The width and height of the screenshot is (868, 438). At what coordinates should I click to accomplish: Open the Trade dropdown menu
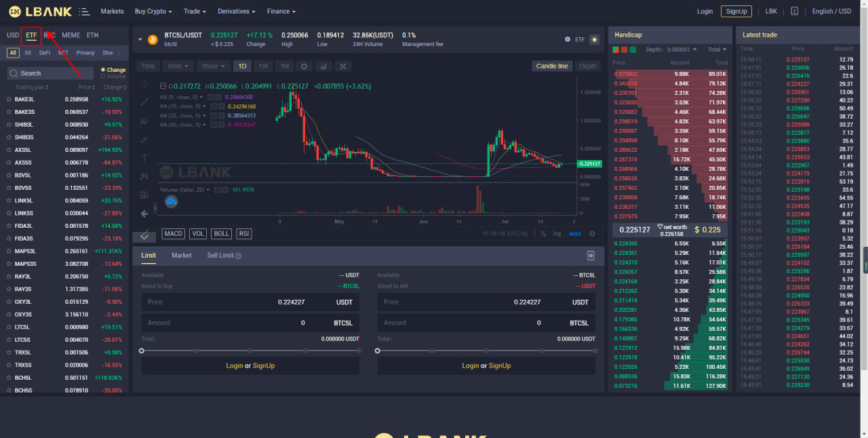[195, 12]
